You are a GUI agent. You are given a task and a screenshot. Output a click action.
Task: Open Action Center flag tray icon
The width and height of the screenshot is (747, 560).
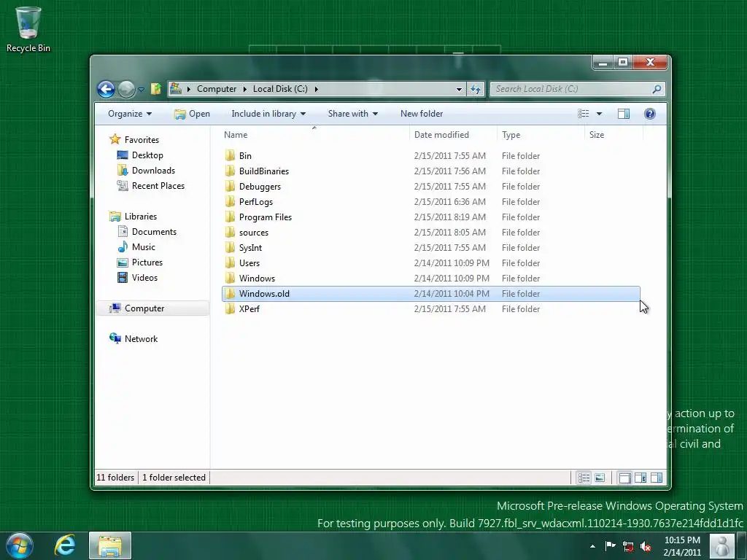click(611, 545)
